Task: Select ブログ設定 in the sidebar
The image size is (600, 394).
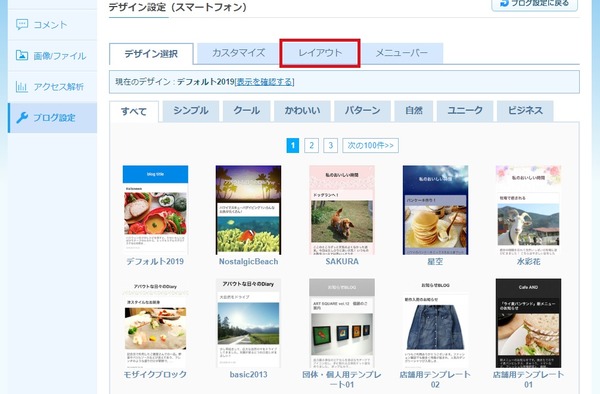Action: click(52, 118)
